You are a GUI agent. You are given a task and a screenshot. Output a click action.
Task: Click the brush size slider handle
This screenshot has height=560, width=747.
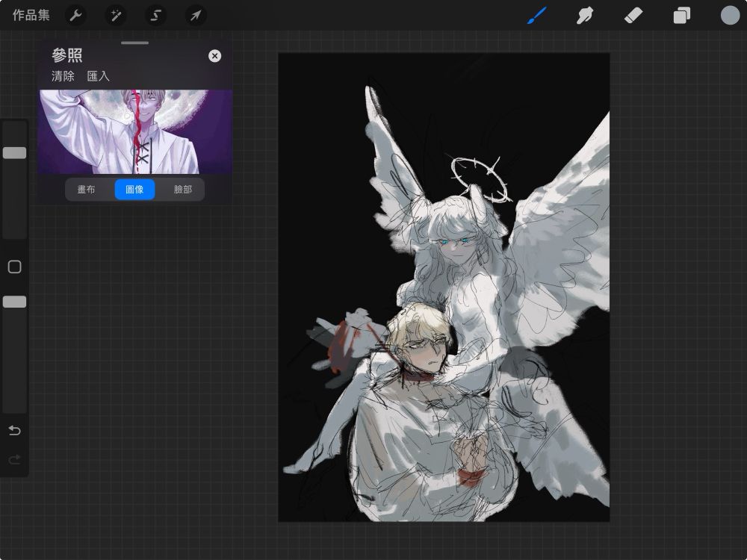[14, 152]
